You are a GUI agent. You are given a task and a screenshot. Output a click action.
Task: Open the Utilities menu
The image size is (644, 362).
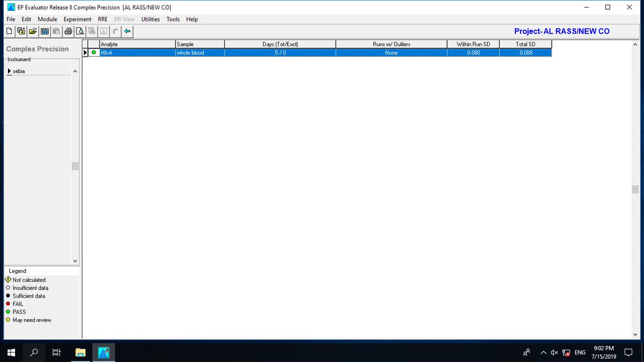(151, 19)
